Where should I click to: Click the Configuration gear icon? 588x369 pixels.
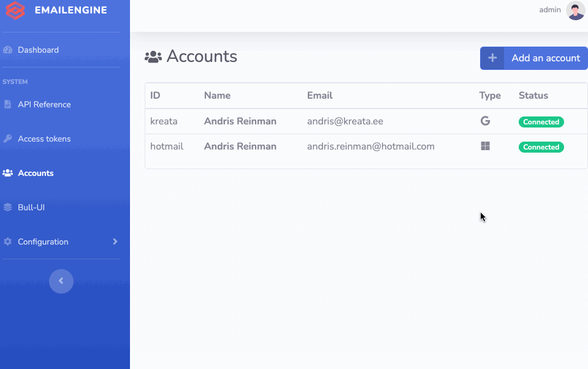[x=7, y=242]
